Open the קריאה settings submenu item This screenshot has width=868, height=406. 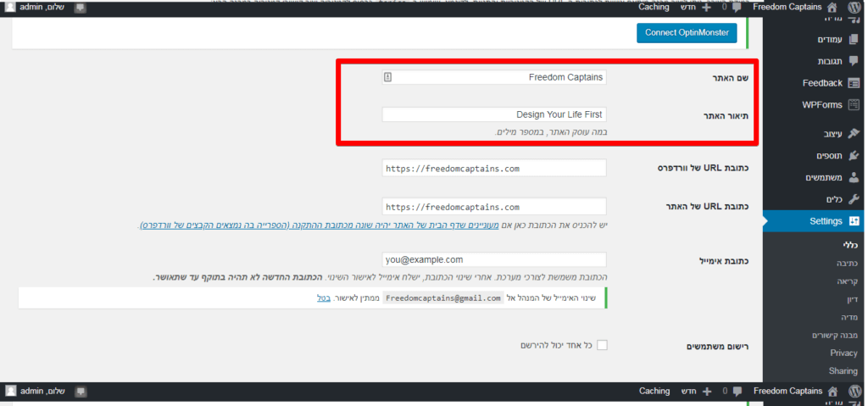[848, 281]
